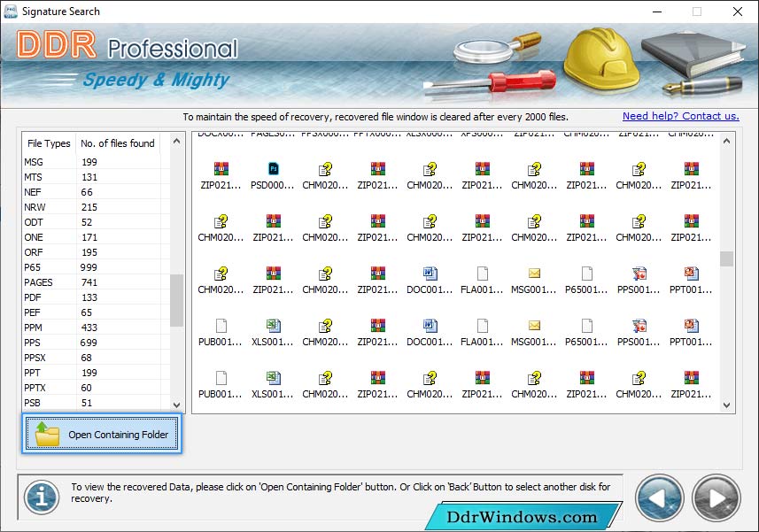Select the MSG row with 199 files
Screen dimensions: 759x532
(96, 162)
